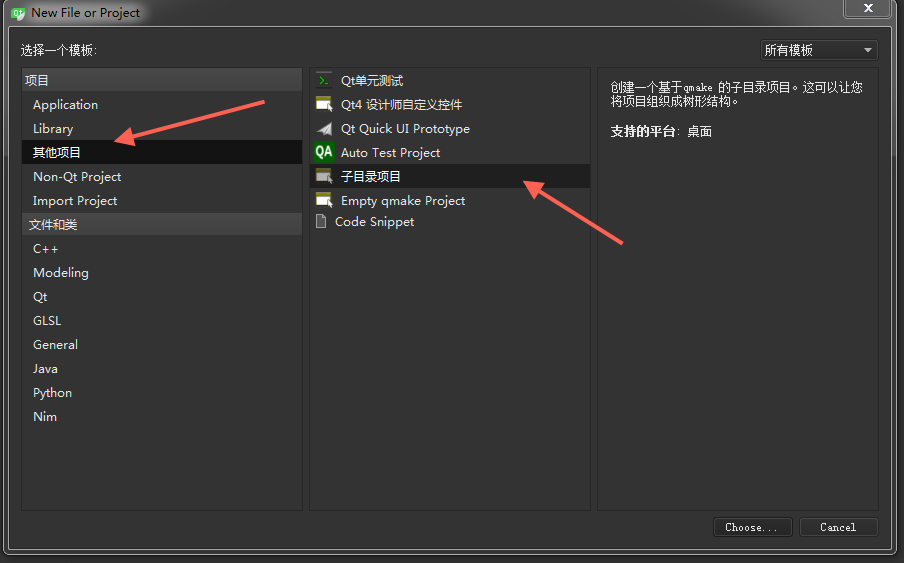Select the Nim category

tap(162, 417)
